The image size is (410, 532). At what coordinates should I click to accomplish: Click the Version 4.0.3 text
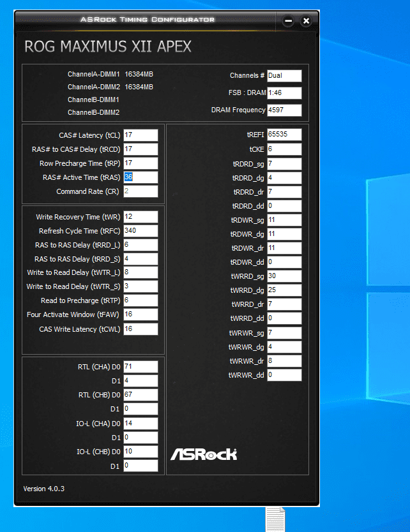44,489
